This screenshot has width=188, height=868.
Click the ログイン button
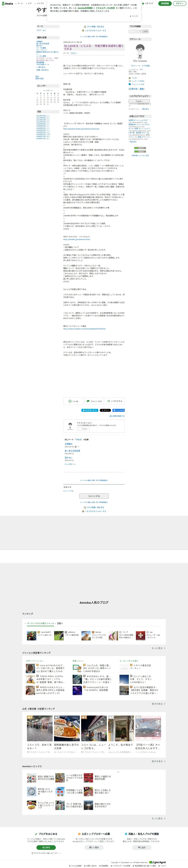(180, 3)
